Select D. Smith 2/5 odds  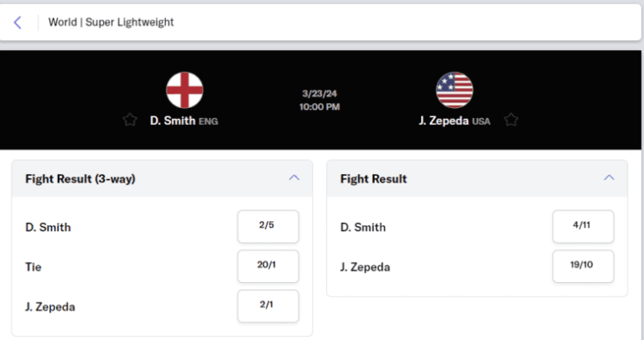click(x=268, y=226)
